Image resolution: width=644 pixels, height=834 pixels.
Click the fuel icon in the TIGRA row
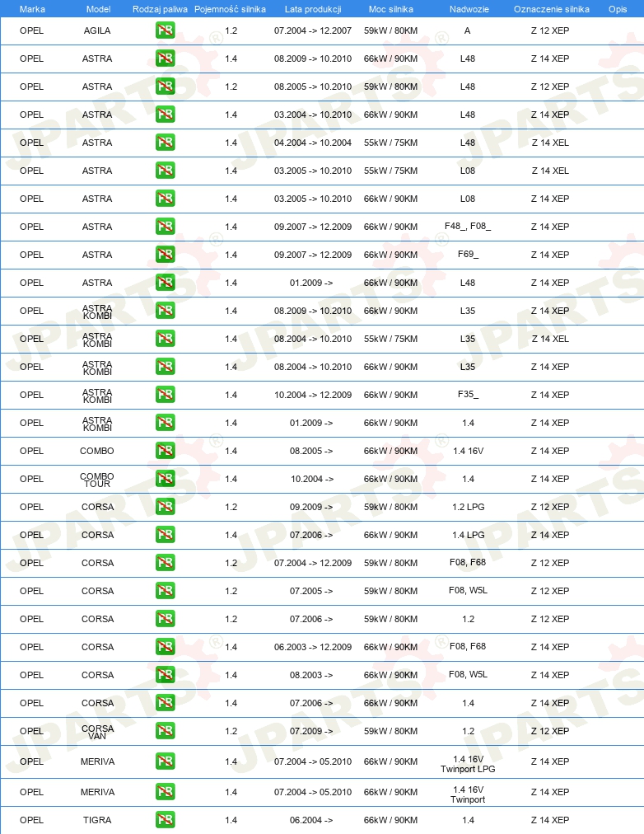[166, 820]
